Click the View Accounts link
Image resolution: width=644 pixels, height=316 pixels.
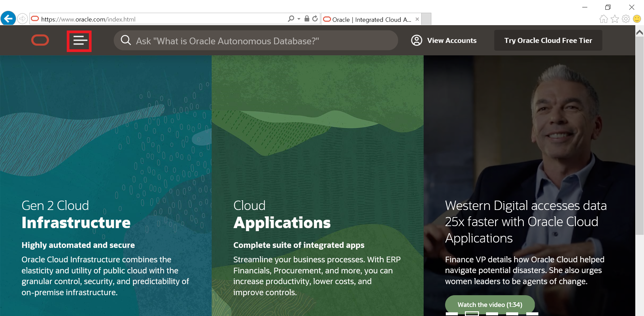pyautogui.click(x=452, y=41)
